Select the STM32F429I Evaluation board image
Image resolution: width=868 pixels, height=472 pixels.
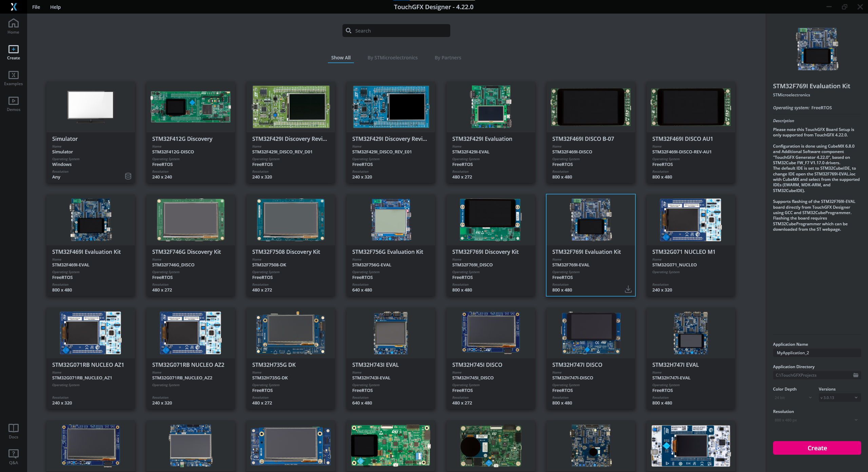click(x=491, y=107)
